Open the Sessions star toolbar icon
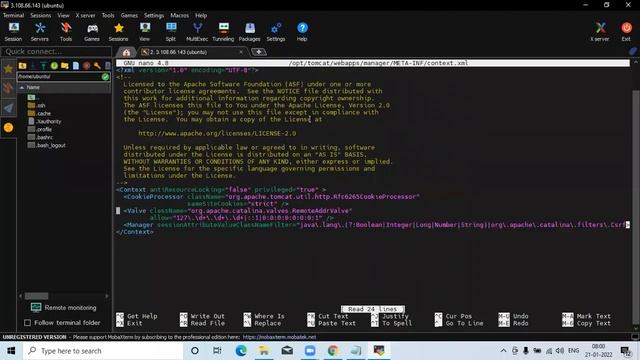The width and height of the screenshot is (640, 360). pos(118,31)
